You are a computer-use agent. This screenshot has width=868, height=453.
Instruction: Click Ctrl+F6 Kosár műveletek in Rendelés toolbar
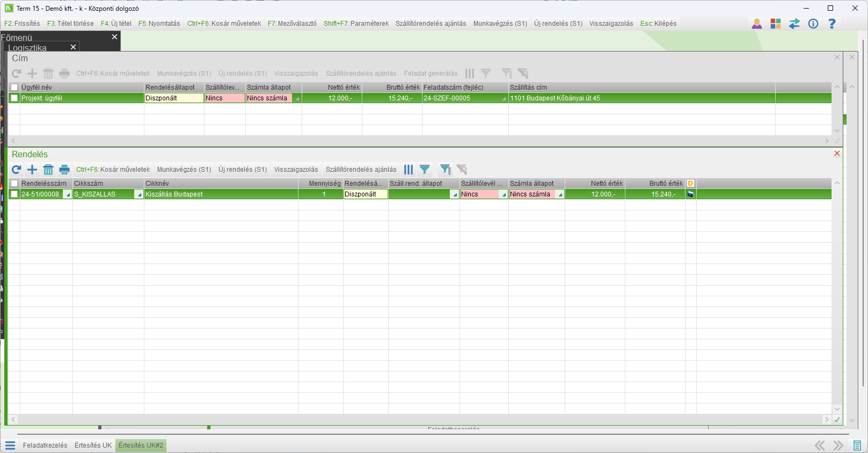click(x=113, y=170)
